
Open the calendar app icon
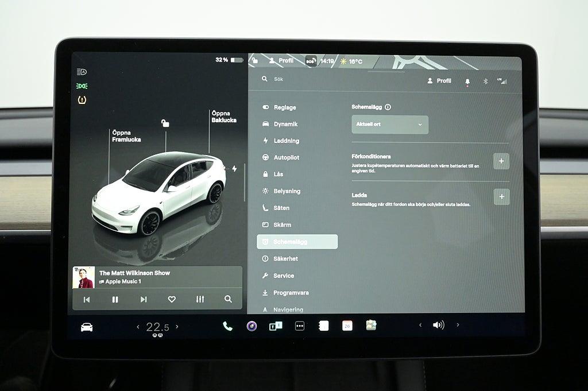point(347,326)
